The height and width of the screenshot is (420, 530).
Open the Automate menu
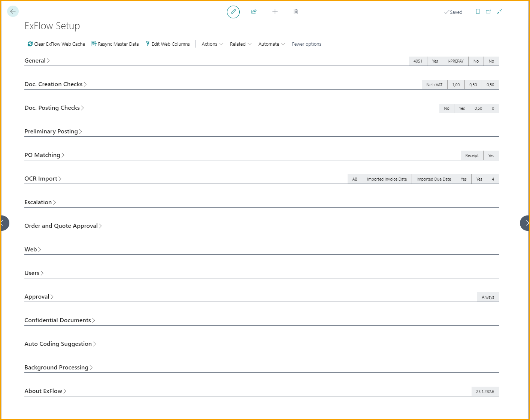pos(272,44)
